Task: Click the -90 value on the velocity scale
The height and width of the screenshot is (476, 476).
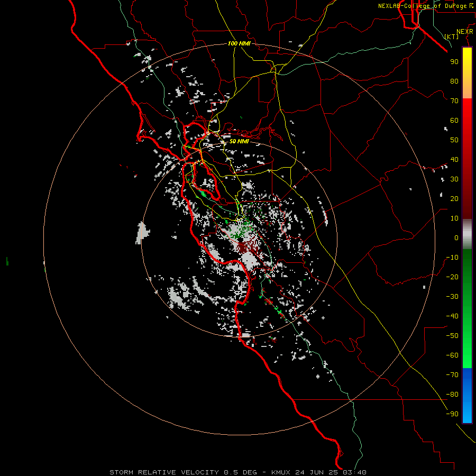Action: click(452, 414)
